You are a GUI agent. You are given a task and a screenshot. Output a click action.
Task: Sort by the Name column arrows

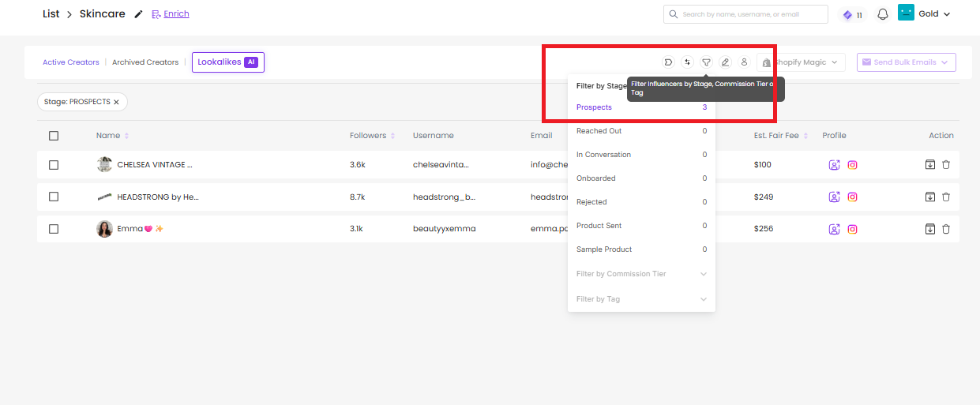(126, 136)
